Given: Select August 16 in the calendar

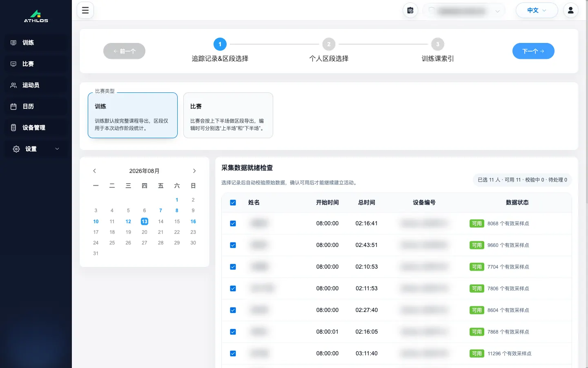Looking at the screenshot, I should pyautogui.click(x=193, y=222).
